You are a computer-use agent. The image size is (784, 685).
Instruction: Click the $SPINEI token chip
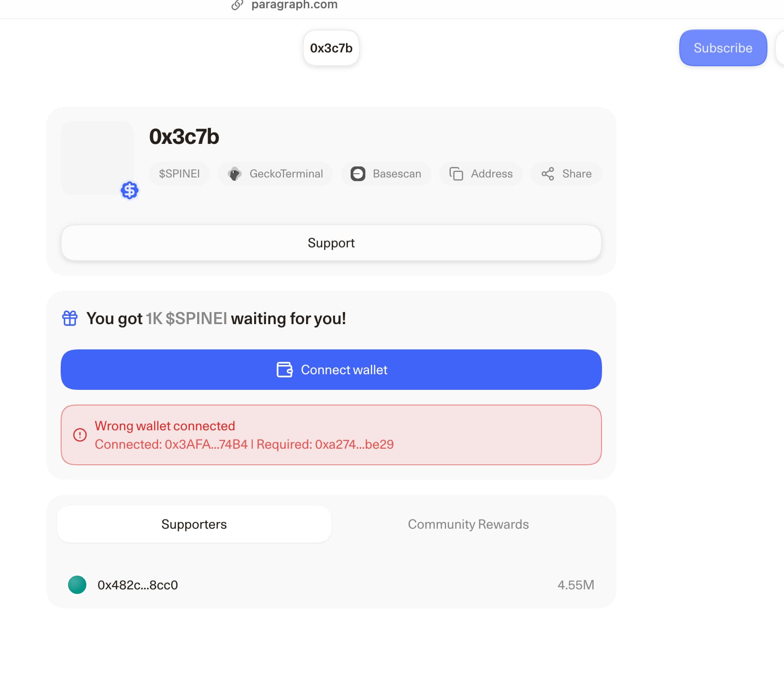click(179, 174)
